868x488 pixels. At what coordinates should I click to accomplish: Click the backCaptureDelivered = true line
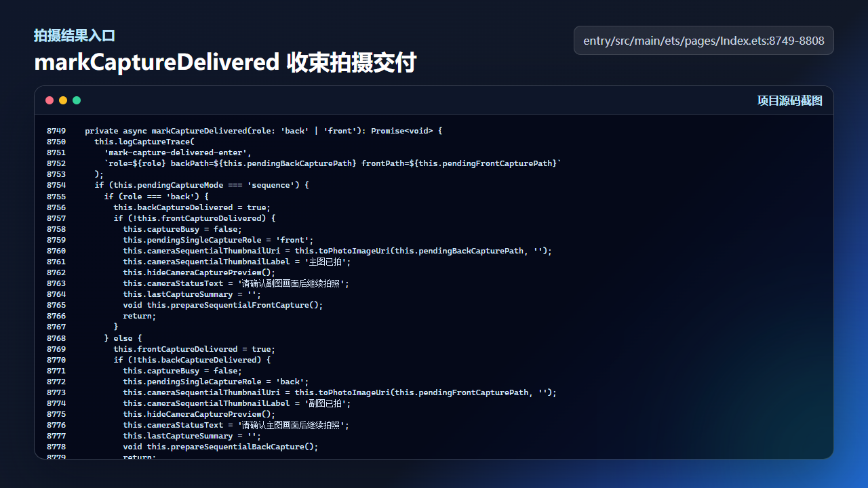coord(192,207)
